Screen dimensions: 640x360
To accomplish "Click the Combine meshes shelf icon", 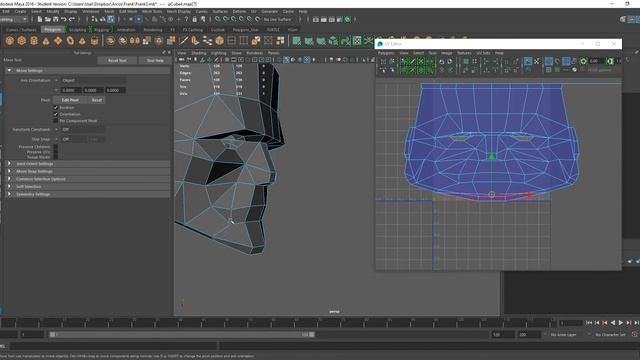I will (111, 40).
